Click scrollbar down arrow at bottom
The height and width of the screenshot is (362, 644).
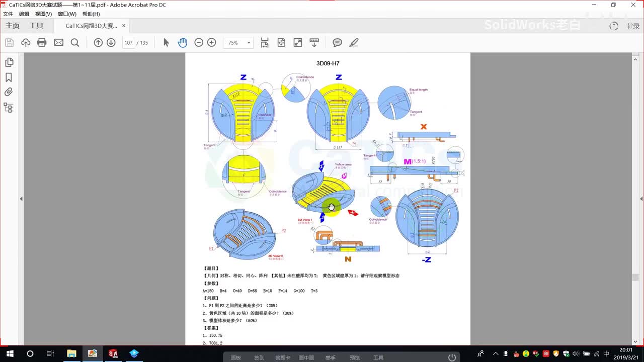click(635, 341)
